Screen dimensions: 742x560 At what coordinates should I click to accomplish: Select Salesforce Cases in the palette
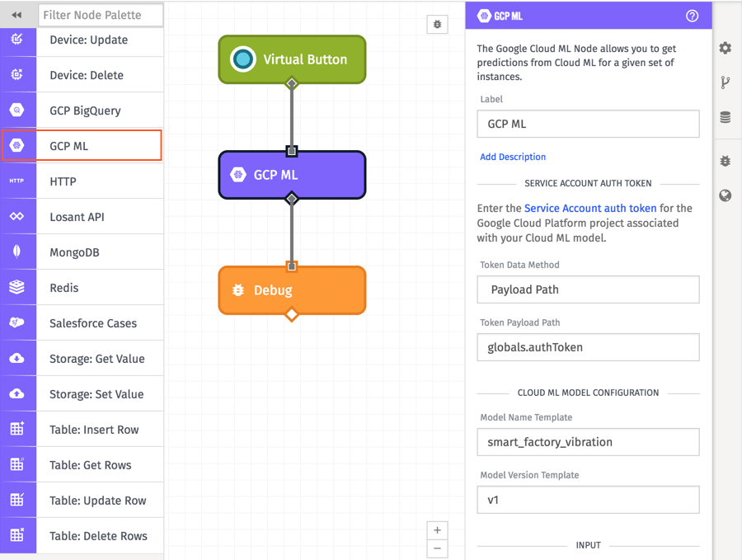93,323
